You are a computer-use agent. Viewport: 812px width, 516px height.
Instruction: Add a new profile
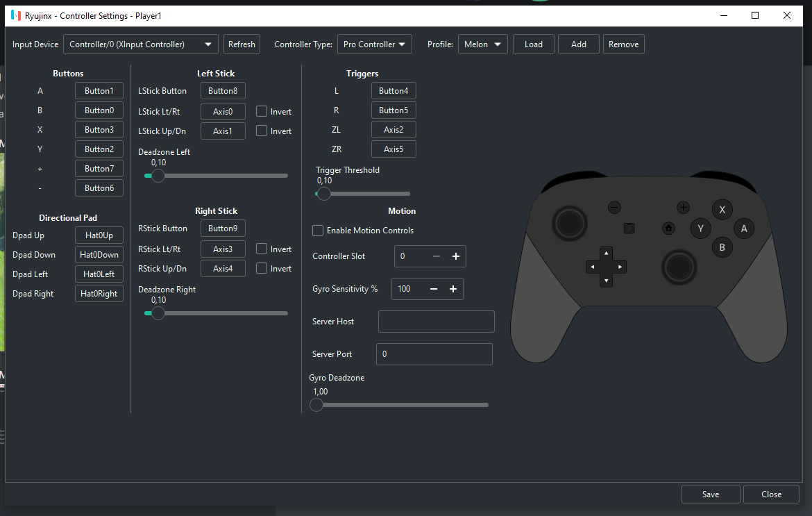pos(578,44)
